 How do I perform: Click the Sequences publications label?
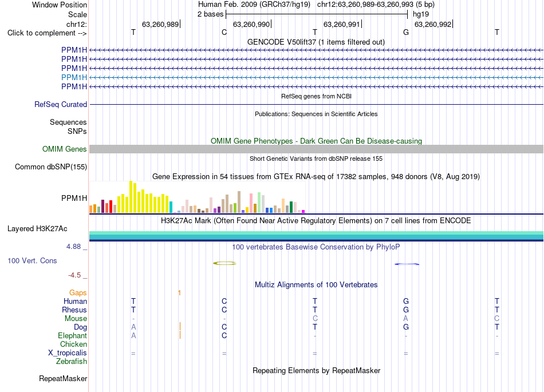pyautogui.click(x=68, y=122)
